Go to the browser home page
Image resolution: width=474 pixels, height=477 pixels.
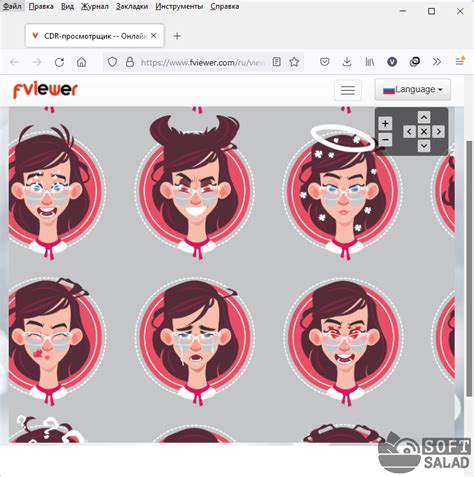coord(82,62)
